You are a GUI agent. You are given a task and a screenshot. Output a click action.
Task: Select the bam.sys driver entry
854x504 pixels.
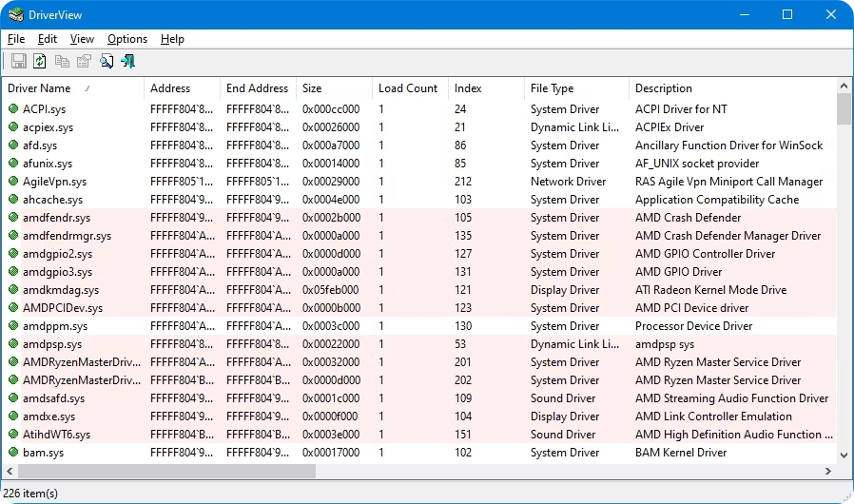pyautogui.click(x=40, y=453)
